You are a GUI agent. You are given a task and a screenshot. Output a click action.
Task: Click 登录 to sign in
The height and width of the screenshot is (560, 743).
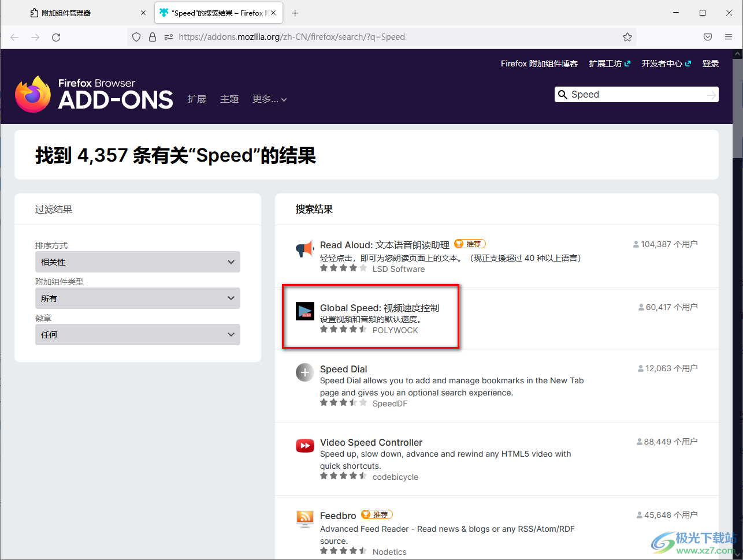click(x=711, y=64)
